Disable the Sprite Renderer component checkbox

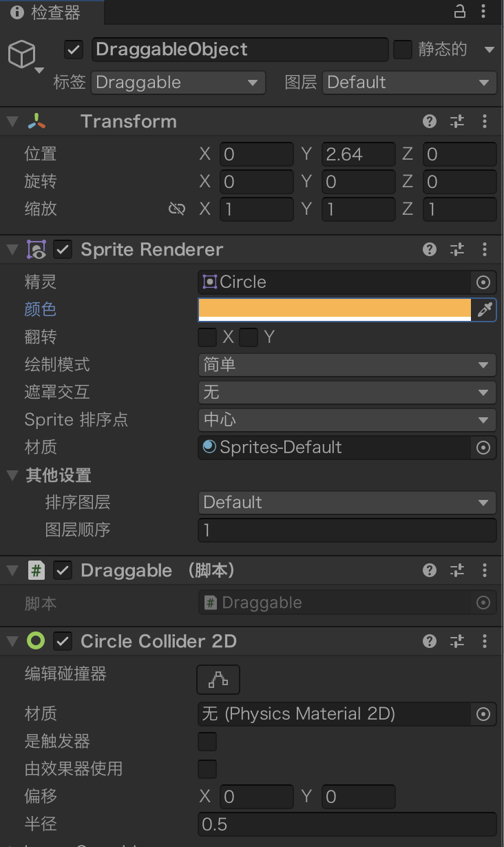[63, 249]
